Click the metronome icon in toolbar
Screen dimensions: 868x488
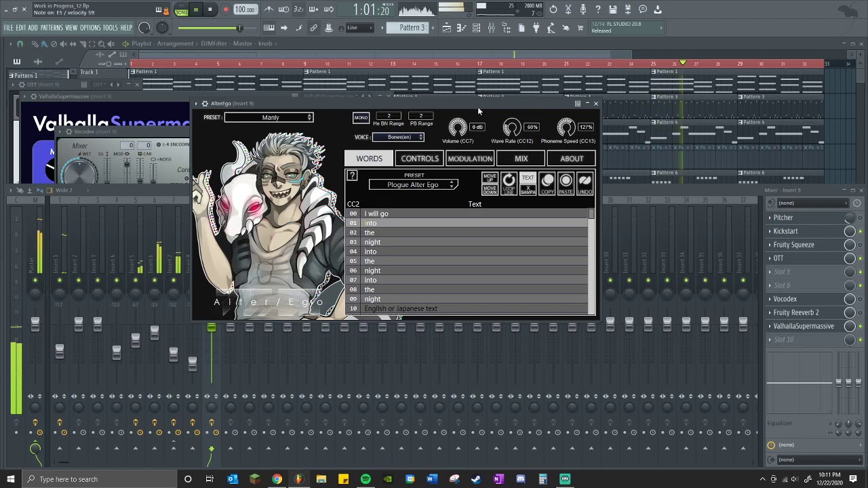click(x=269, y=9)
